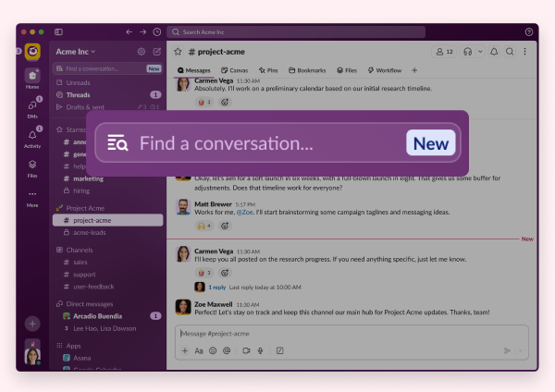555x392 pixels.
Task: Open Files in the left rail
Action: click(x=32, y=167)
